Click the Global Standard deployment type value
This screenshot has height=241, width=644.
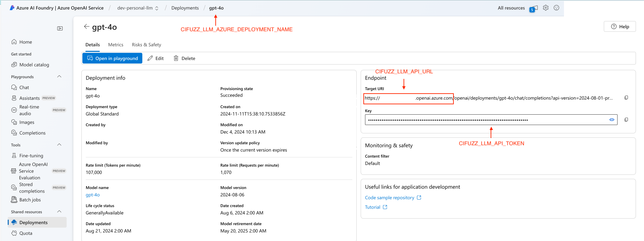102,114
